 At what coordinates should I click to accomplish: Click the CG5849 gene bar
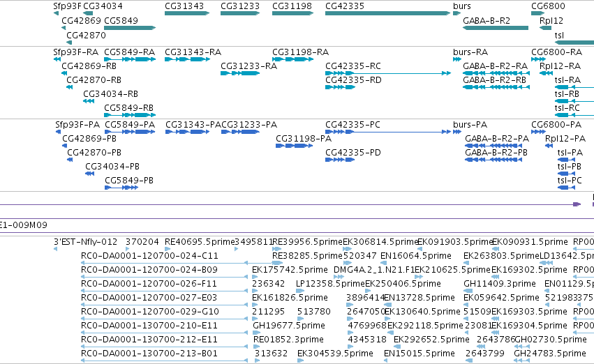point(130,28)
